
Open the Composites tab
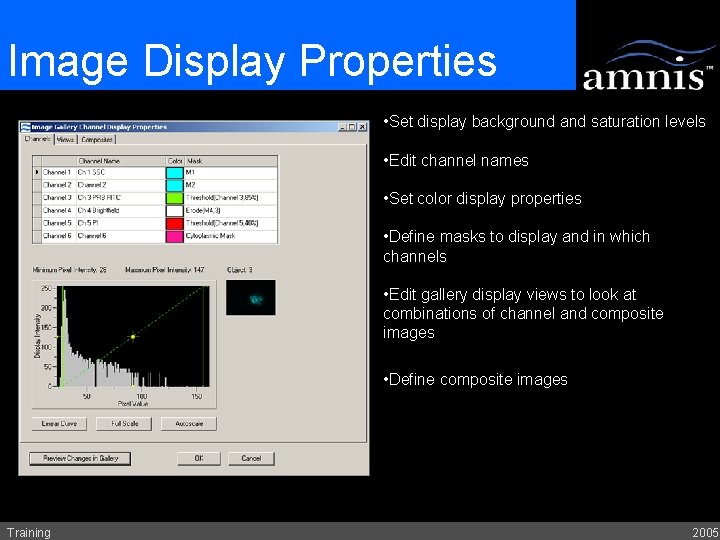[x=96, y=140]
